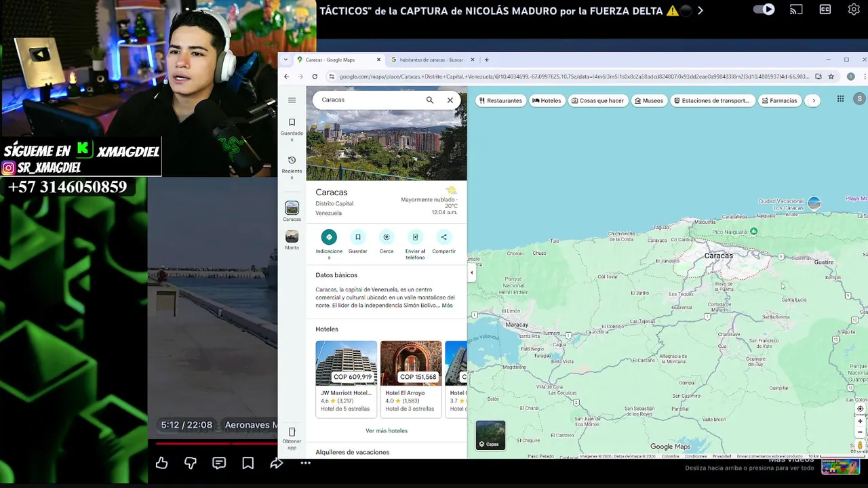This screenshot has height=488, width=868.
Task: Expand the video title with the chevron
Action: pyautogui.click(x=701, y=11)
